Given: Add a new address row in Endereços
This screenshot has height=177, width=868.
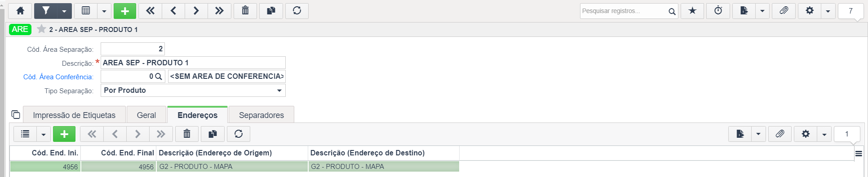Looking at the screenshot, I should click(x=64, y=134).
